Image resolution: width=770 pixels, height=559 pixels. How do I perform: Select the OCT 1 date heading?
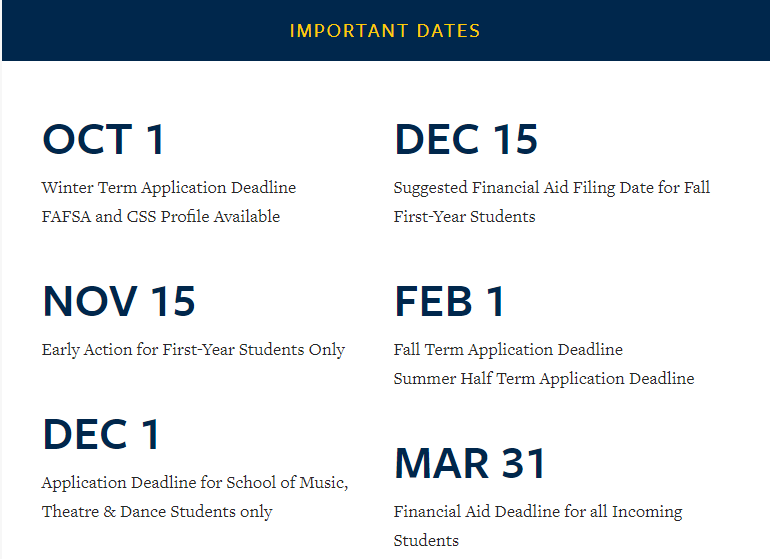click(x=103, y=140)
